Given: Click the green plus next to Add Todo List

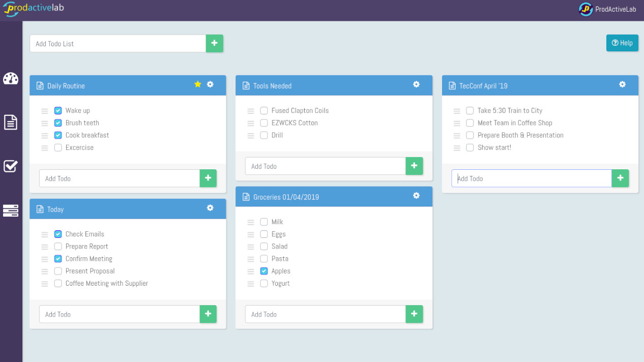Looking at the screenshot, I should (214, 44).
